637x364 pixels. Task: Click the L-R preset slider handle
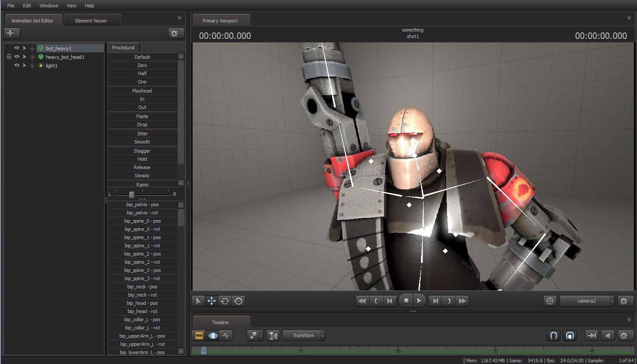[132, 195]
